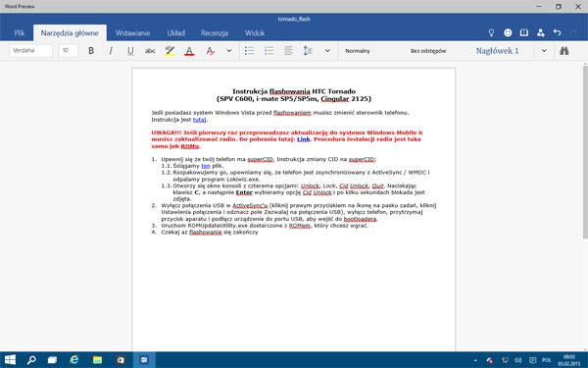
Task: Click the text highlight color icon
Action: [170, 51]
